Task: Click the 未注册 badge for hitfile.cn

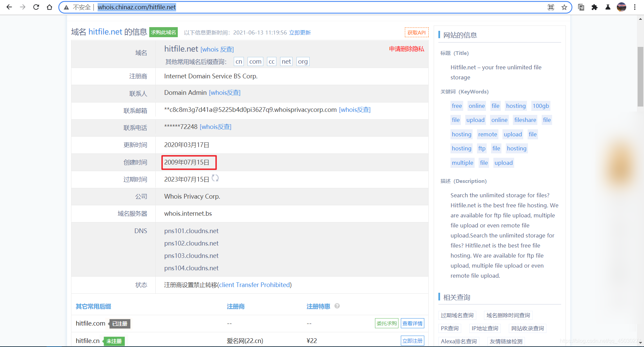Action: tap(114, 341)
